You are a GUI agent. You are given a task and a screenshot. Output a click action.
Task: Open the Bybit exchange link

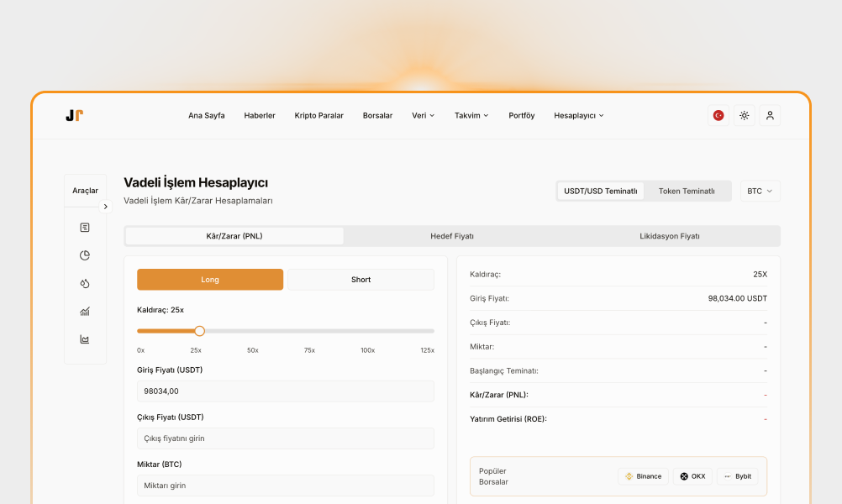click(737, 476)
